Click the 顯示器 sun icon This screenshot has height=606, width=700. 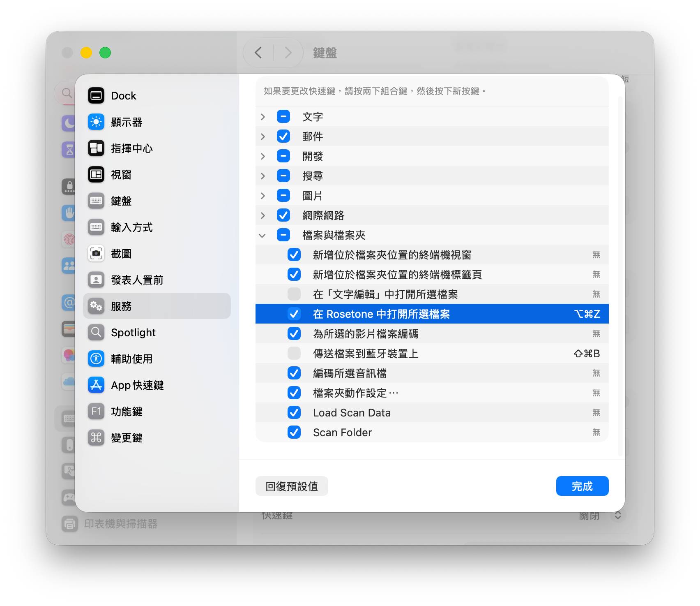(x=96, y=122)
